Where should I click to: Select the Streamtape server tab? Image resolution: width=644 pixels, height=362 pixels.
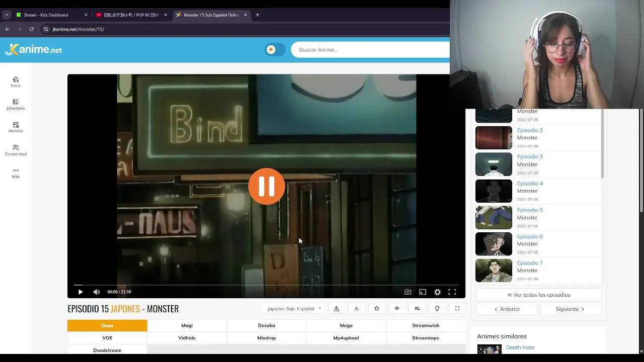pos(426,338)
